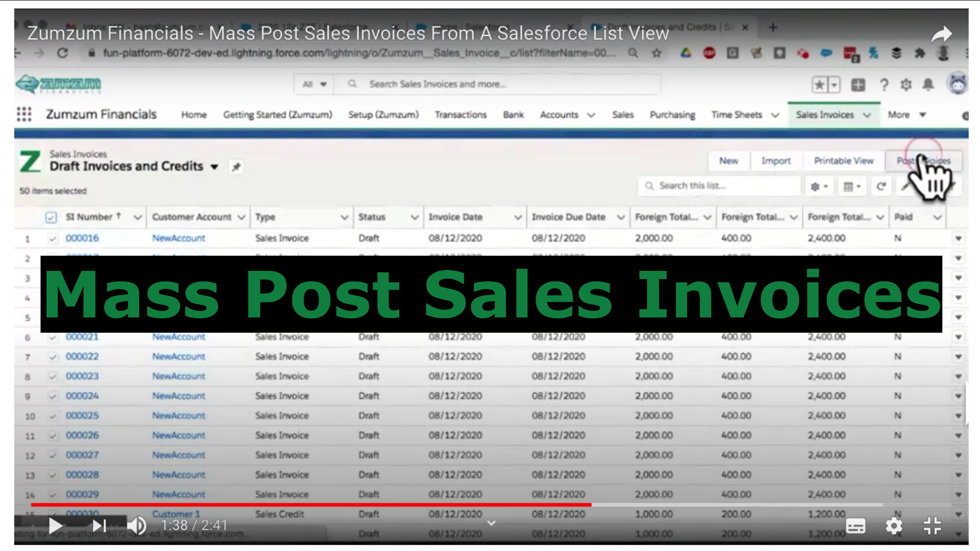Image resolution: width=980 pixels, height=551 pixels.
Task: Uncheck row for invoice 000028
Action: tap(53, 475)
